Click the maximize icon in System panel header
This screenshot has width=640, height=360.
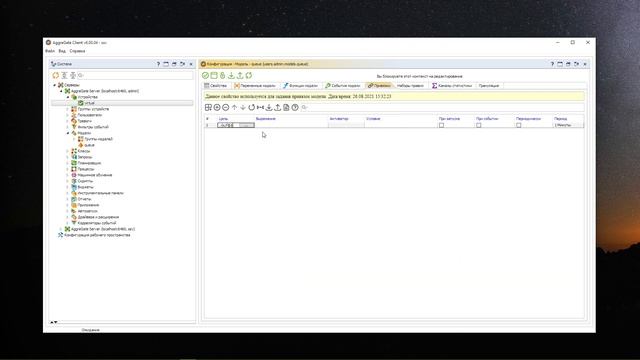tap(166, 64)
